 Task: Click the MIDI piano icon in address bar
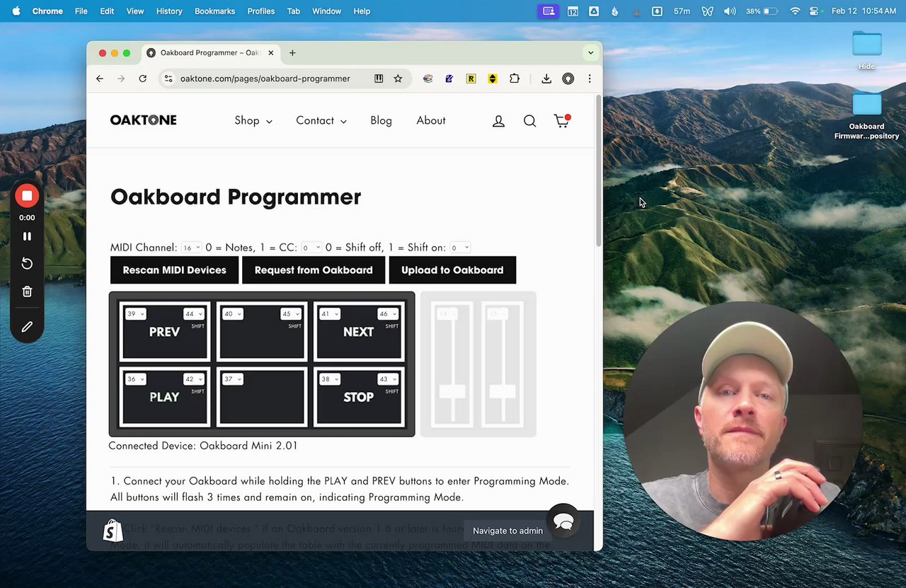coord(379,79)
